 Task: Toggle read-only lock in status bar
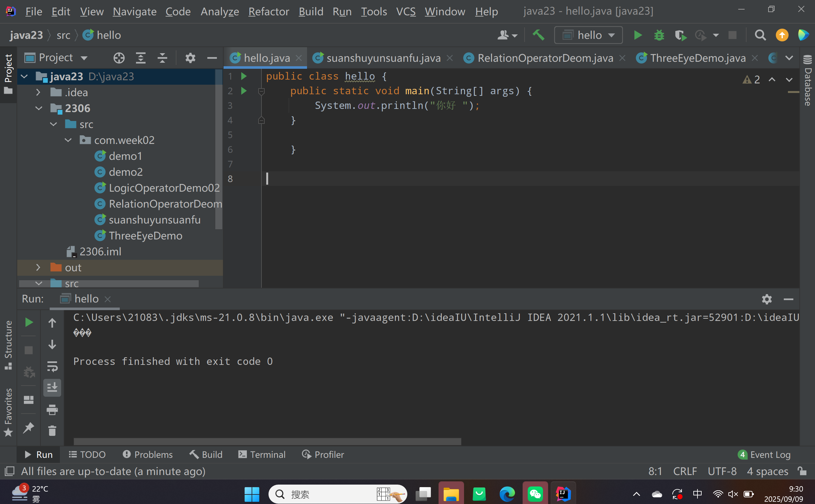click(802, 471)
